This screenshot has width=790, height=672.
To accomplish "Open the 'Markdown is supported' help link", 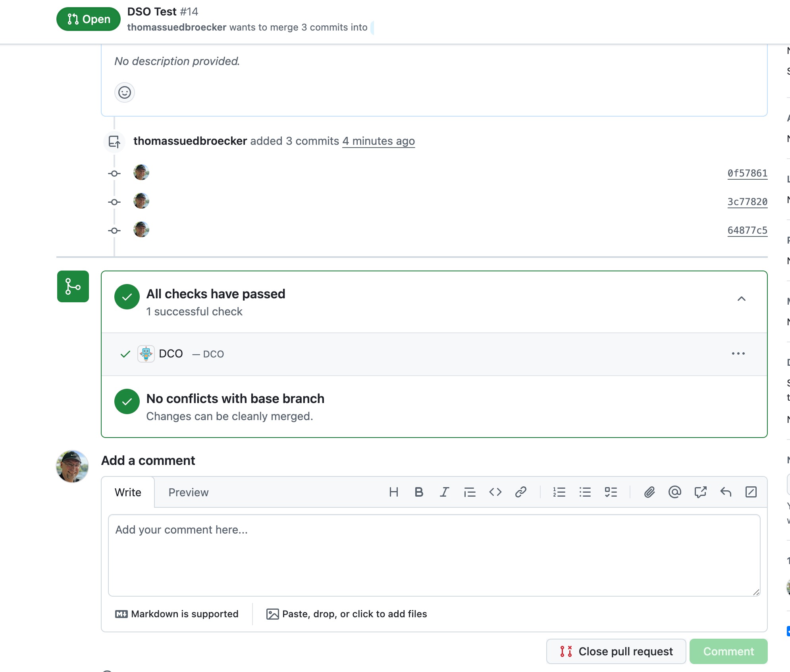I will tap(177, 614).
